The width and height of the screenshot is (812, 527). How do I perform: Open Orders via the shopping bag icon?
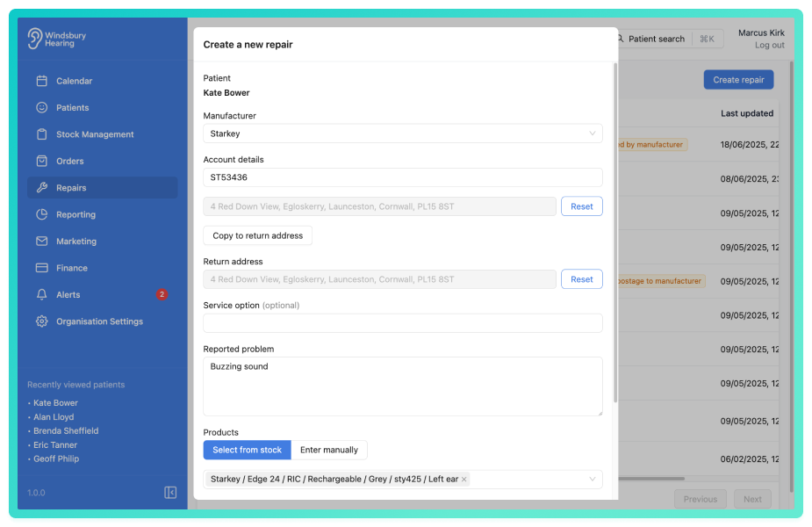tap(42, 161)
